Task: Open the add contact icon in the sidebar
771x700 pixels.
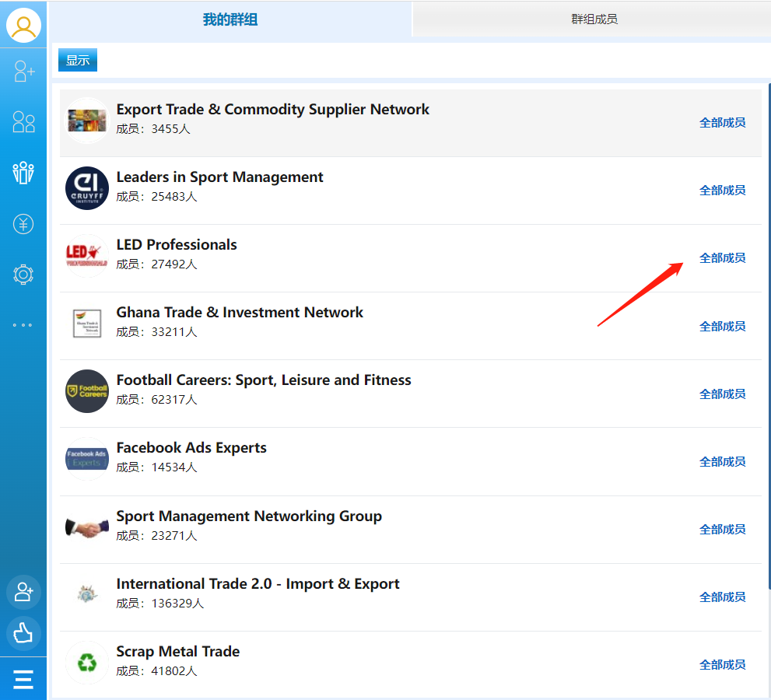Action: tap(24, 72)
